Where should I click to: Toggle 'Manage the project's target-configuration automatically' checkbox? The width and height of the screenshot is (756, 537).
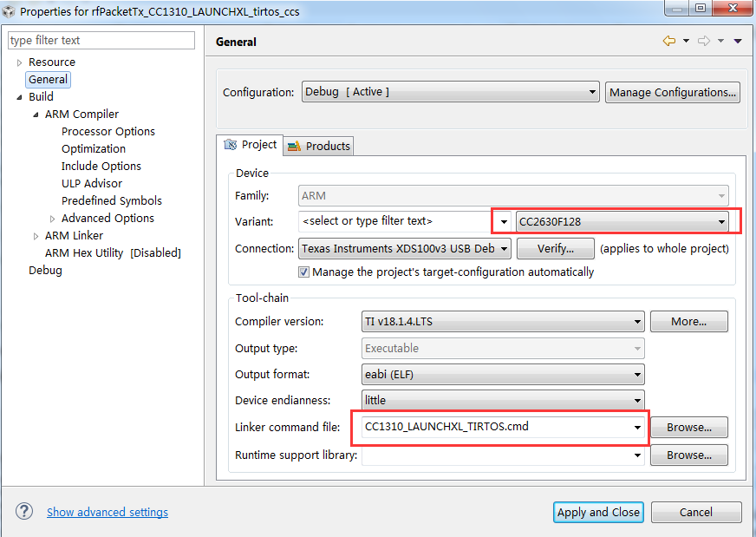coord(303,272)
